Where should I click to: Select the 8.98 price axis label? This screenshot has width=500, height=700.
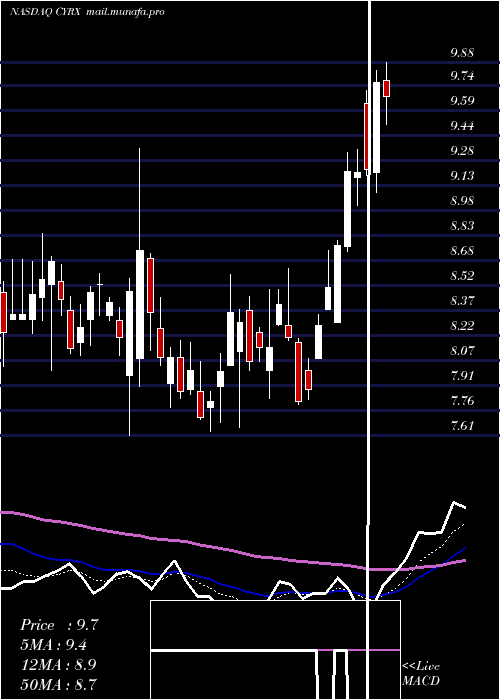(462, 201)
